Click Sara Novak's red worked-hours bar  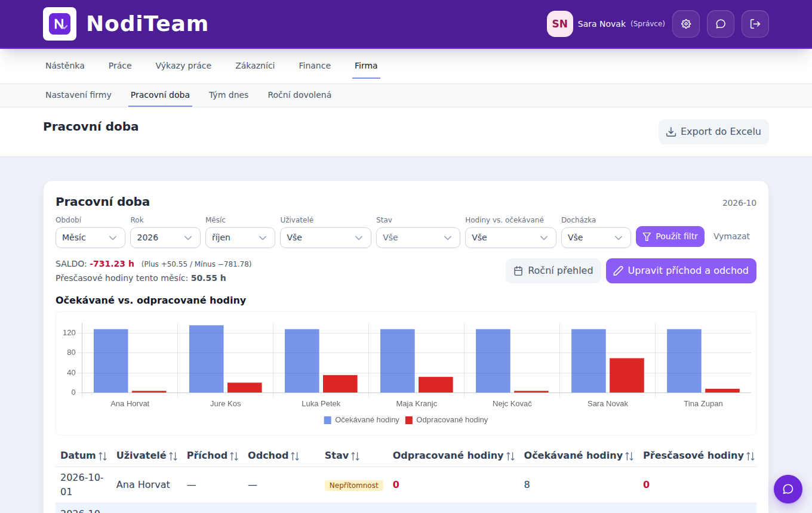(x=627, y=375)
